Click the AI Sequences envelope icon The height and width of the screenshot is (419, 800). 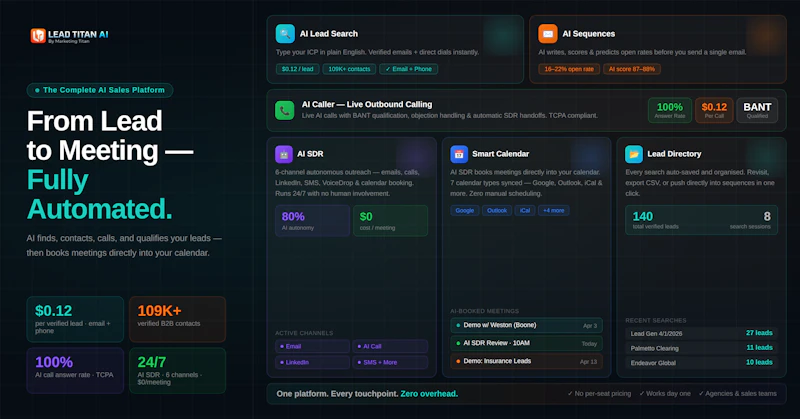click(x=547, y=34)
